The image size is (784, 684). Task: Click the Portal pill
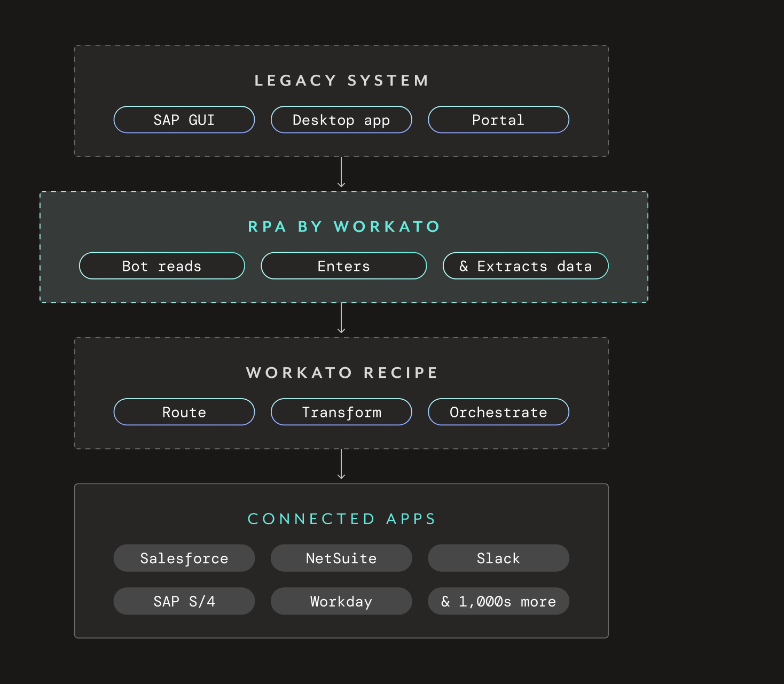pyautogui.click(x=498, y=120)
